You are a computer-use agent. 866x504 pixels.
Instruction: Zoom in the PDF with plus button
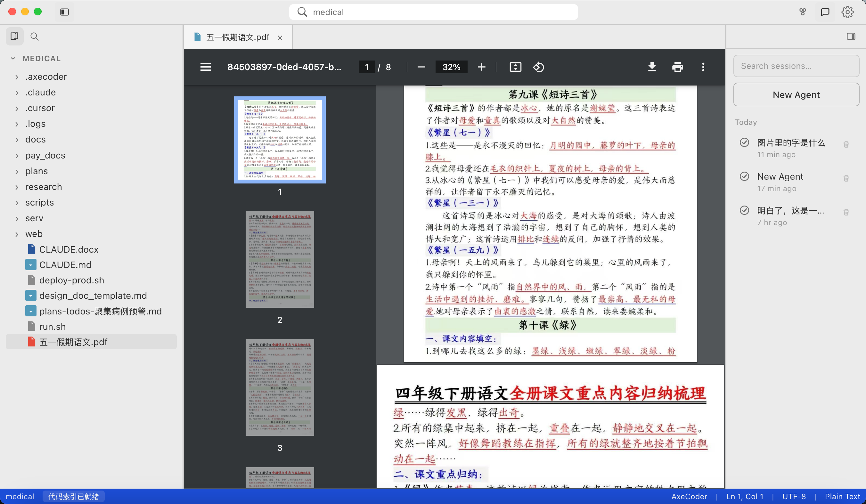(481, 67)
